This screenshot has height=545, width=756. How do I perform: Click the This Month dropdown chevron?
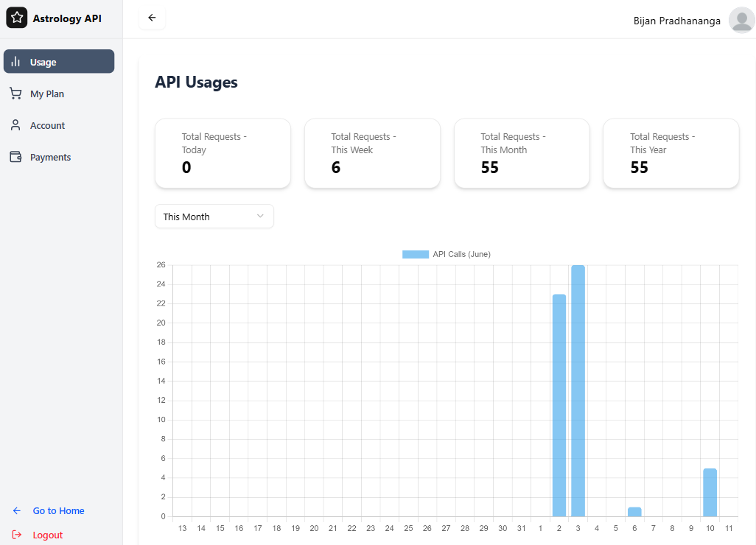pos(260,216)
